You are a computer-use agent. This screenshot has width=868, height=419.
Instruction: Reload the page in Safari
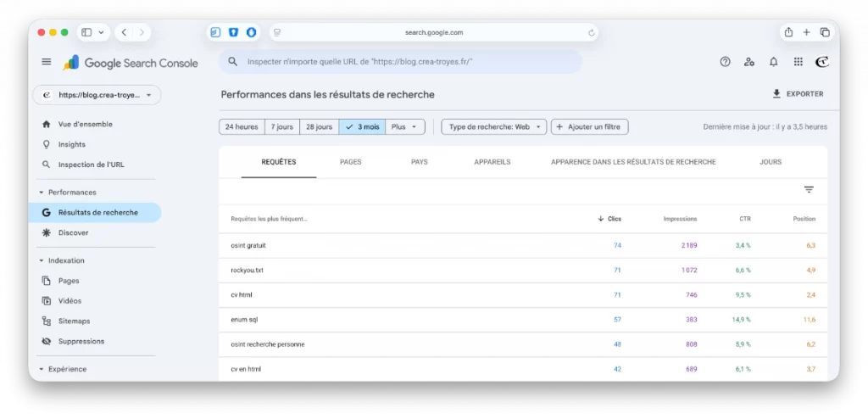click(x=591, y=33)
